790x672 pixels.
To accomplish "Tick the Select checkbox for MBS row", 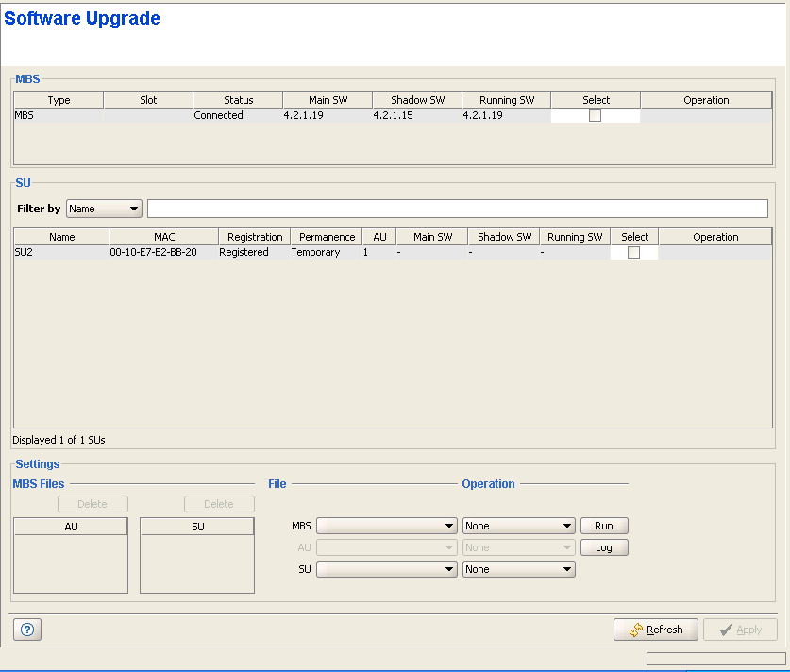I will click(595, 116).
